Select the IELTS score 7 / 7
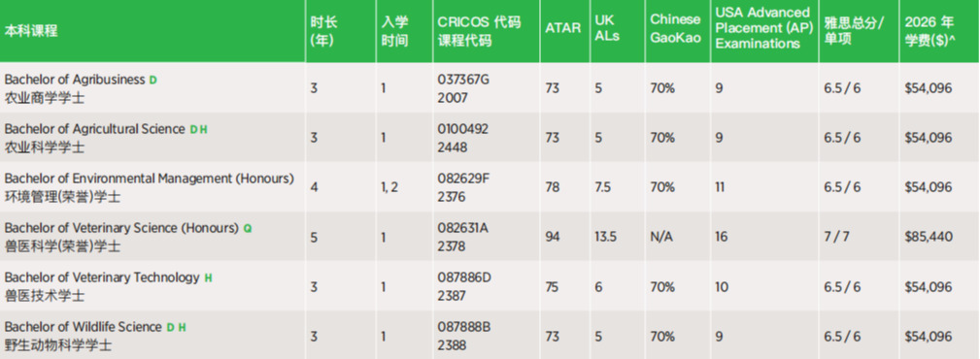Image resolution: width=980 pixels, height=359 pixels. 836,238
